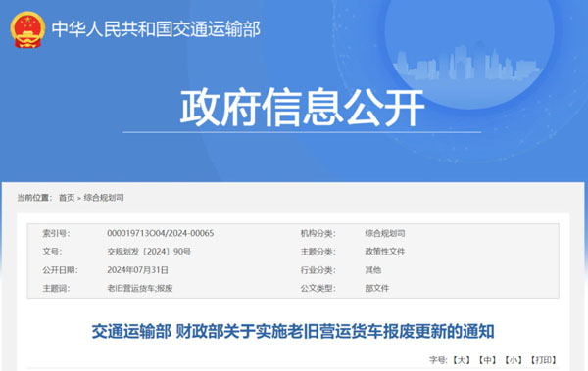The image size is (588, 371).
Task: Click the national emblem logo
Action: click(27, 29)
